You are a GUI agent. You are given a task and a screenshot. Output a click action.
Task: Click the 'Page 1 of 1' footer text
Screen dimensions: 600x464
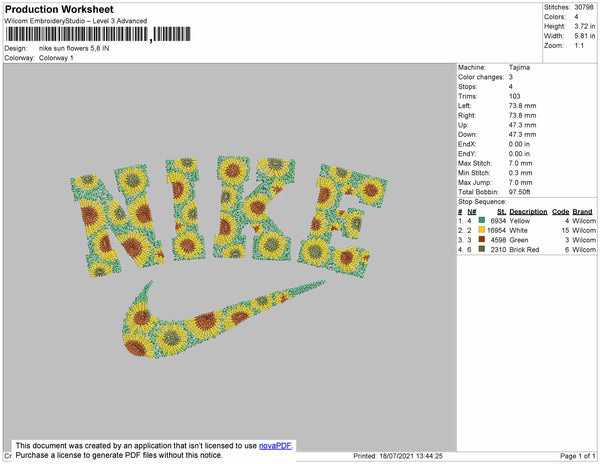578,456
